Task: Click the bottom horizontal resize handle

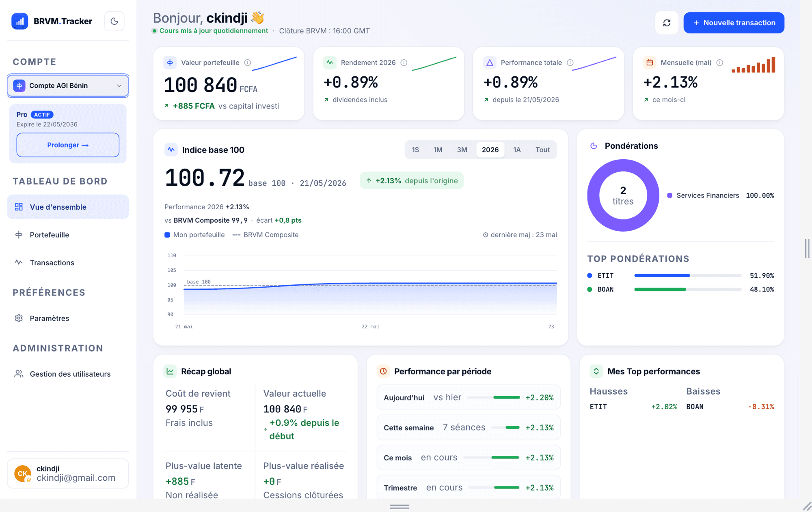Action: tap(400, 507)
